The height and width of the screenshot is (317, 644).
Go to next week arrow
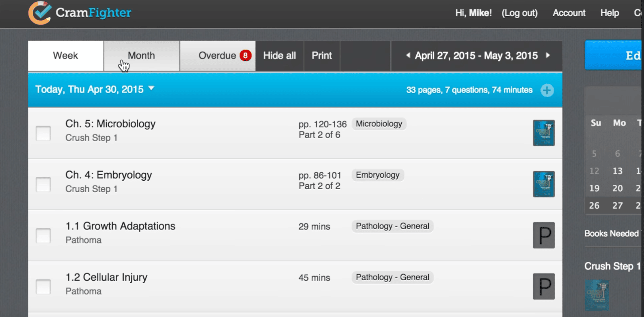(x=548, y=55)
